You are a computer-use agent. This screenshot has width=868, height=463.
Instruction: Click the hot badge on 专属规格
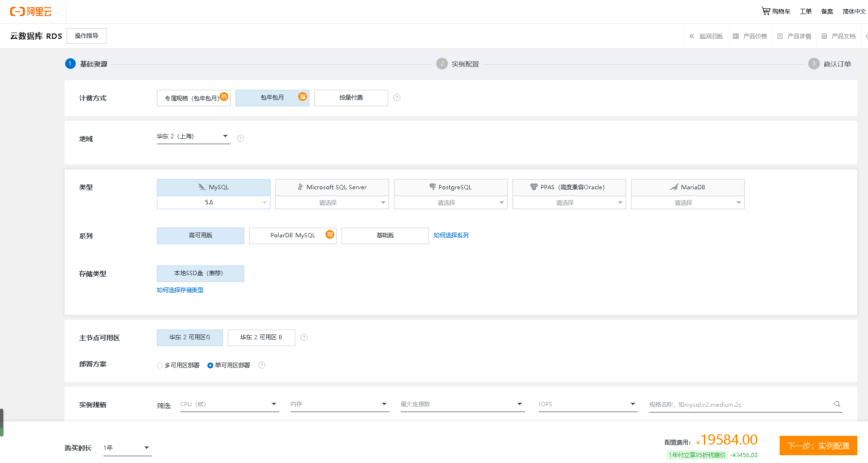224,96
